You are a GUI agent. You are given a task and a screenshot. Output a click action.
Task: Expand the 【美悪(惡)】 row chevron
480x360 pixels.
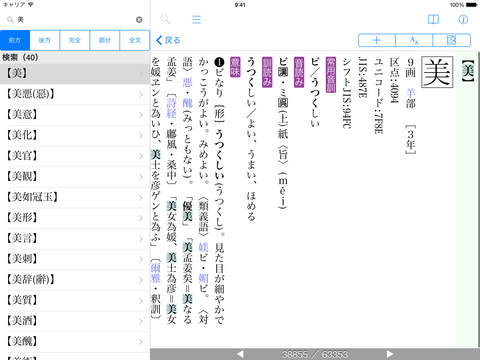point(141,94)
